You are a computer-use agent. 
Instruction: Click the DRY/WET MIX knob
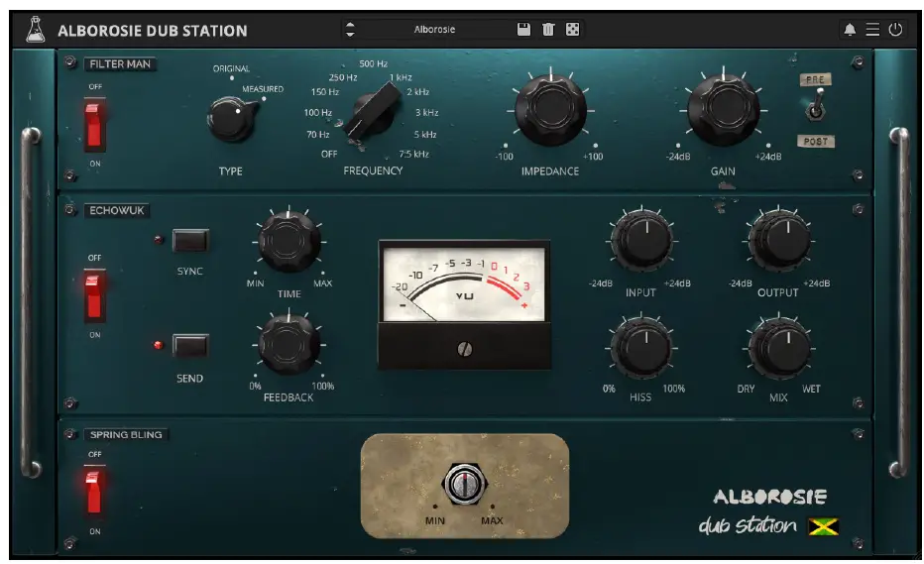tap(779, 348)
